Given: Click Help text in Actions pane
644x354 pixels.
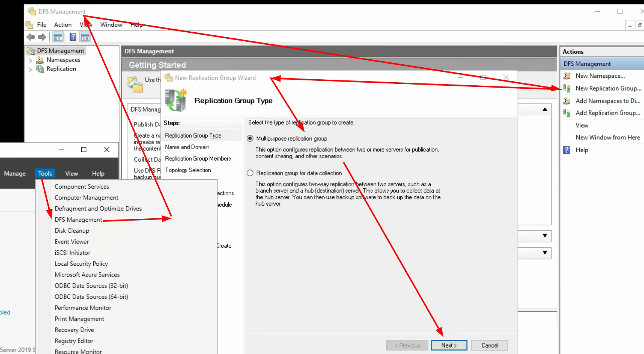Looking at the screenshot, I should pyautogui.click(x=582, y=150).
